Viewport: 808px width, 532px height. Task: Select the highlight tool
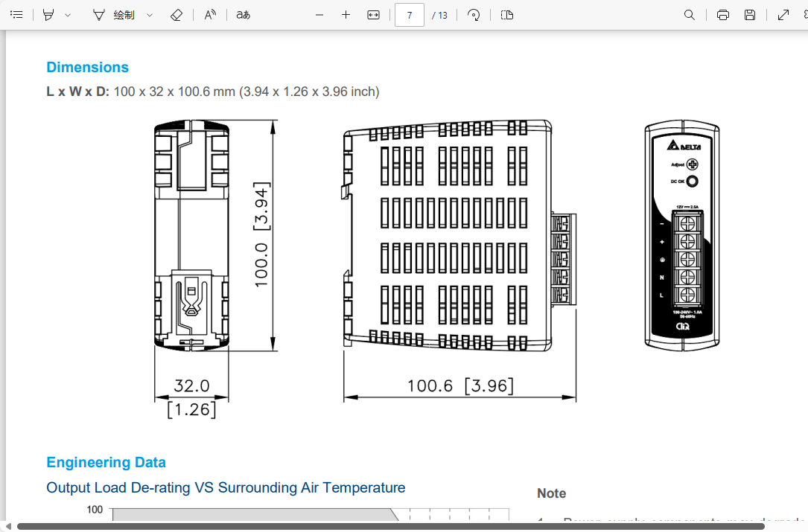click(x=48, y=15)
